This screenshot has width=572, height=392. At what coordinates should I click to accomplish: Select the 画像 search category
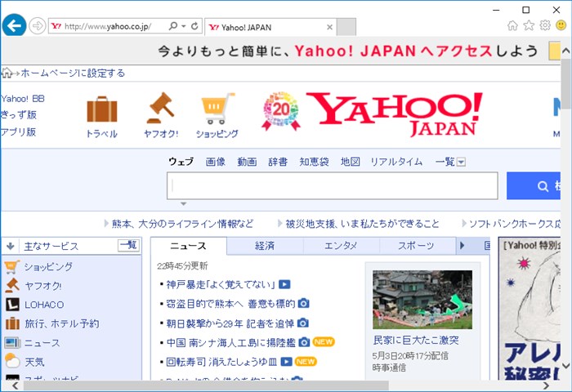(216, 162)
